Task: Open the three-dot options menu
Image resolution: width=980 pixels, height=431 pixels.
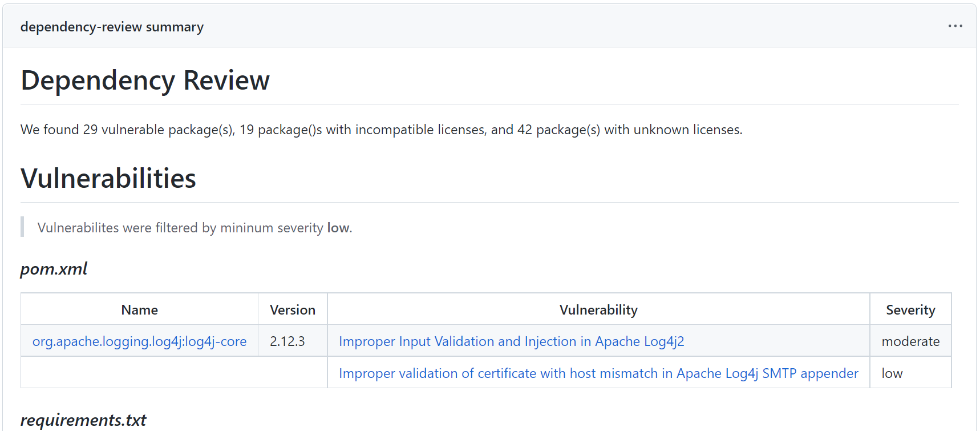Action: 955,26
